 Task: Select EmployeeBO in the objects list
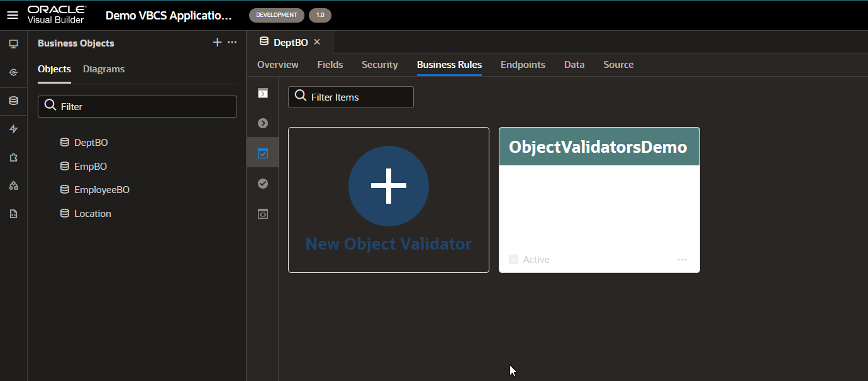pyautogui.click(x=102, y=190)
